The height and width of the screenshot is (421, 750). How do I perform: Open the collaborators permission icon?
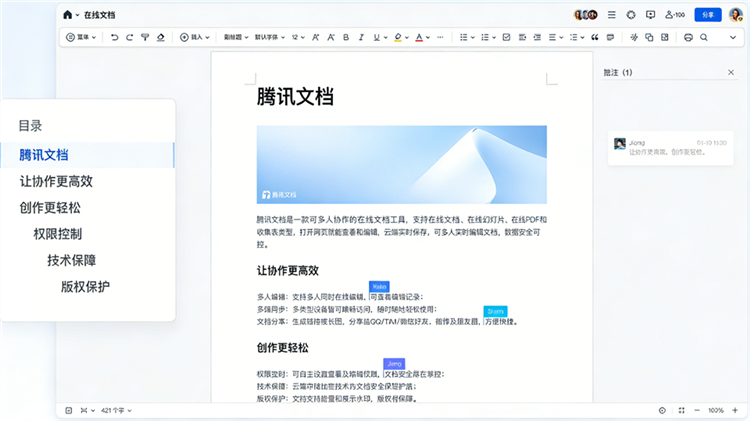click(675, 15)
